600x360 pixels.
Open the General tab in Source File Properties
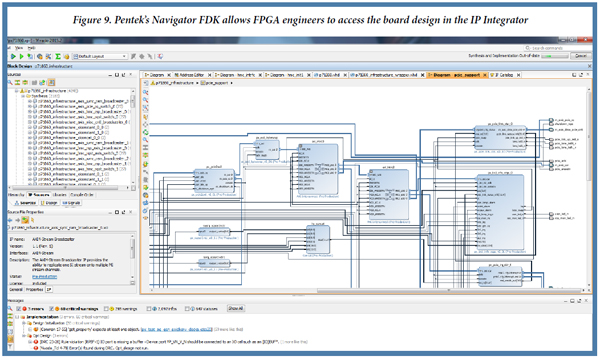click(x=16, y=290)
